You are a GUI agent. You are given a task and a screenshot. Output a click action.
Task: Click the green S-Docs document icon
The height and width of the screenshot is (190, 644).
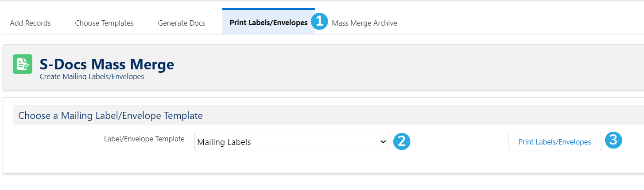point(23,64)
